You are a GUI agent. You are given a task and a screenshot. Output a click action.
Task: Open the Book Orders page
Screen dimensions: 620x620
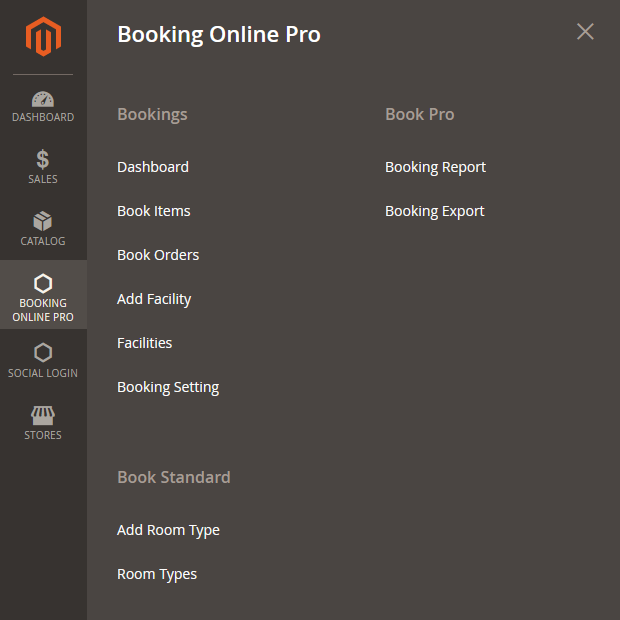pos(158,255)
